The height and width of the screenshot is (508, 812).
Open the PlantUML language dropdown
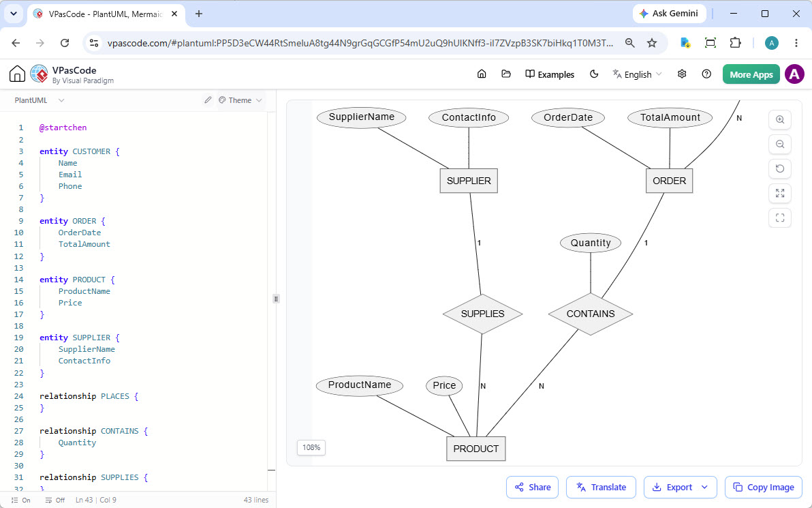click(40, 100)
